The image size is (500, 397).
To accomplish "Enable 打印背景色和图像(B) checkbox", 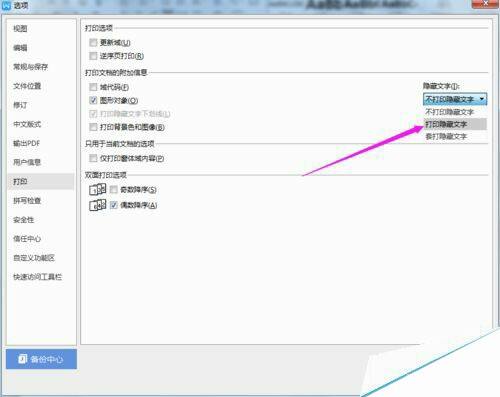I will (93, 127).
